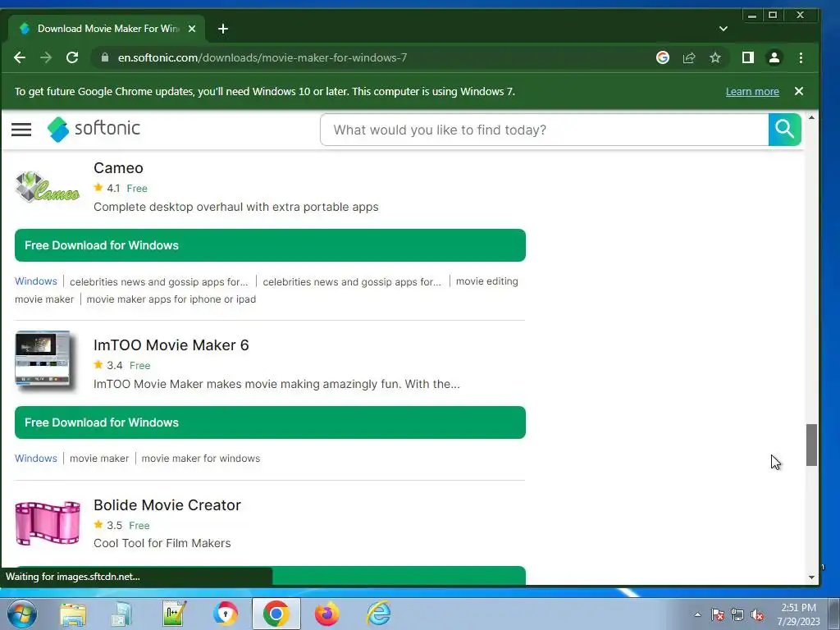Click ImTOO's 3.4 rating text
The height and width of the screenshot is (630, 840).
coord(114,365)
